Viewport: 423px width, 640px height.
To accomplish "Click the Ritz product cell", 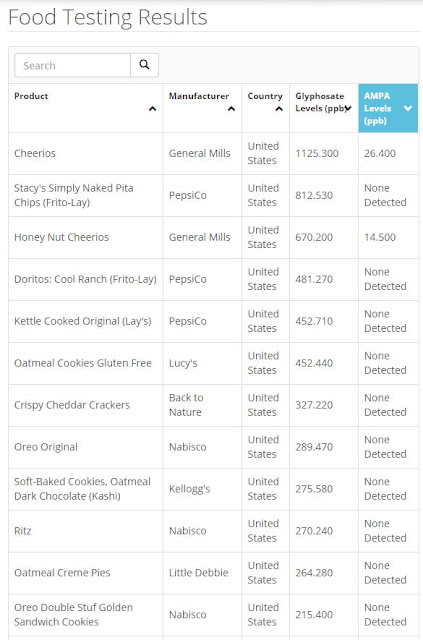I will pos(23,531).
